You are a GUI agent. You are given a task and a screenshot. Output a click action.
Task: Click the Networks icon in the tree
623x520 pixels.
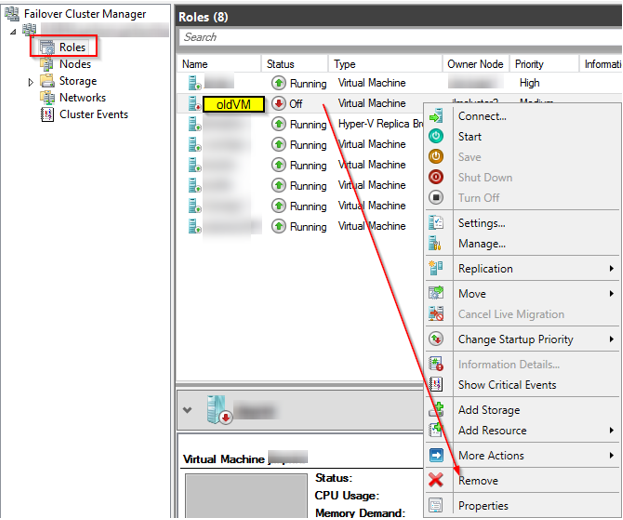tap(47, 98)
